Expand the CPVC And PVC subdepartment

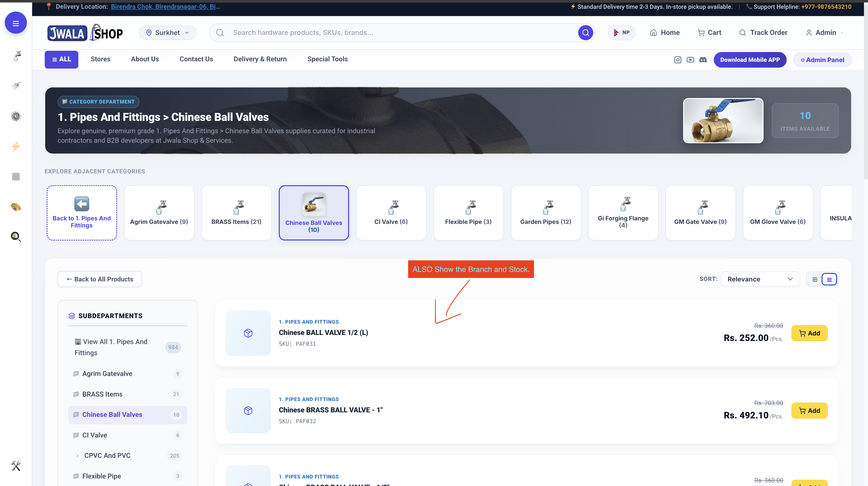pyautogui.click(x=77, y=456)
